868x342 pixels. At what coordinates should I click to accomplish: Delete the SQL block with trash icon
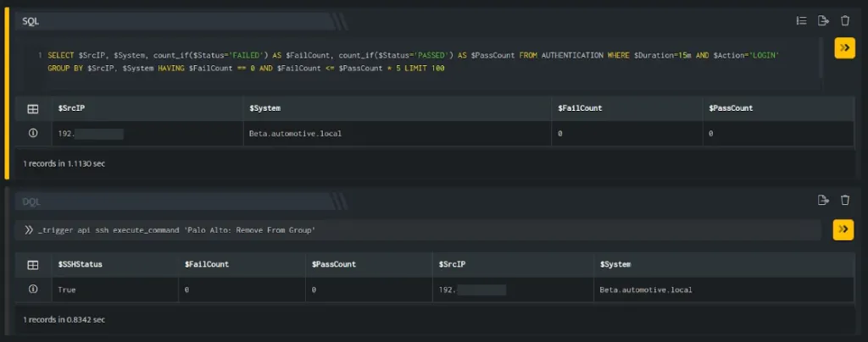point(845,20)
